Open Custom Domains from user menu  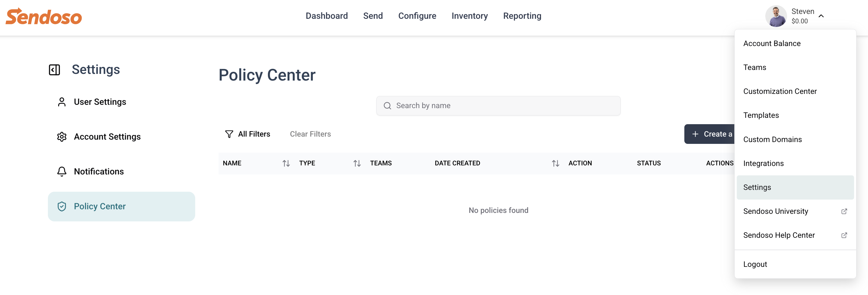795,139
